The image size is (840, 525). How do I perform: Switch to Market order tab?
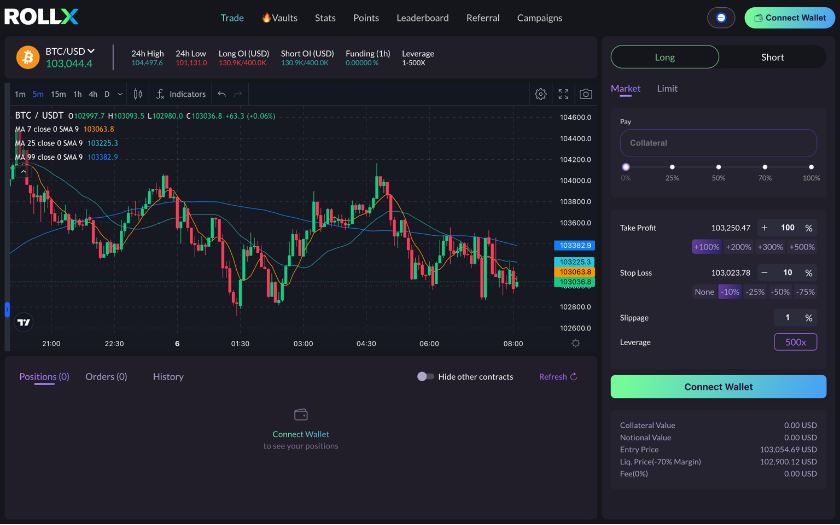coord(625,89)
